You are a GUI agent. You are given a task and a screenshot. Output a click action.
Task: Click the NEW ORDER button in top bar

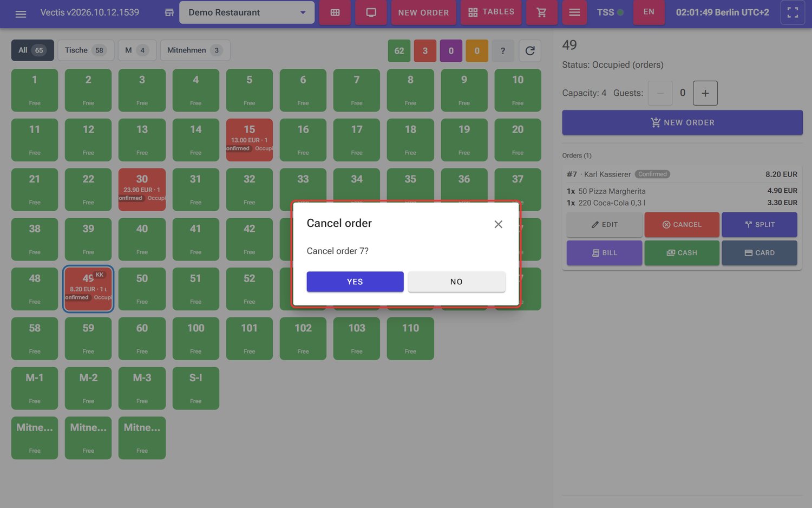tap(423, 12)
